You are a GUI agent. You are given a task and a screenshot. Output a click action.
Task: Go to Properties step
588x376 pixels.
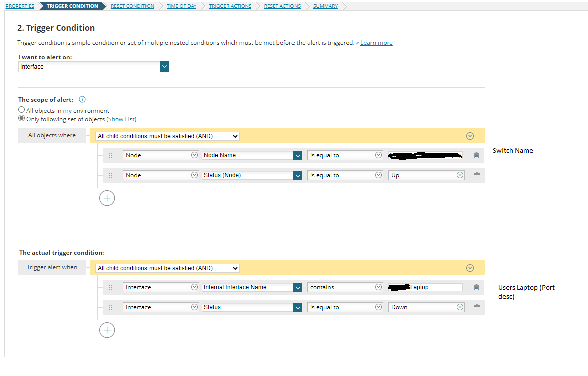click(20, 6)
